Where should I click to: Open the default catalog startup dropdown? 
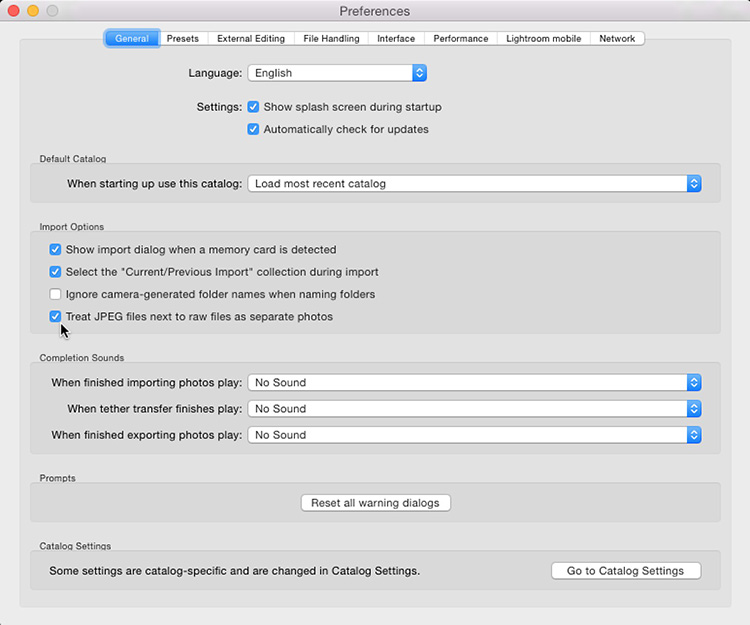point(474,184)
